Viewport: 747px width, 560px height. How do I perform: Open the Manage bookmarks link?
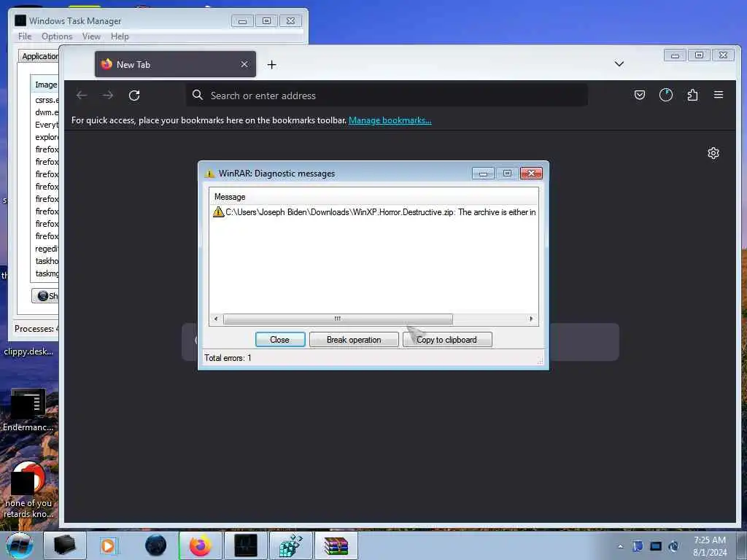click(390, 120)
